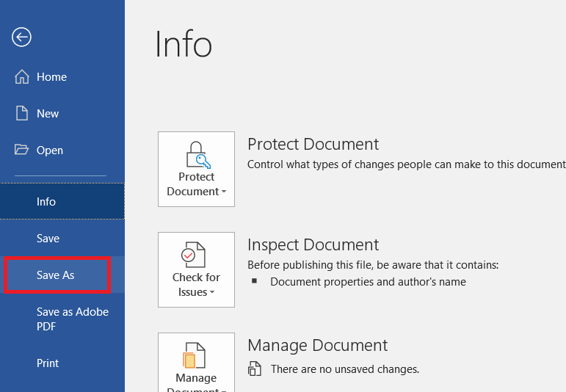This screenshot has width=566, height=392.
Task: Expand the Protect Document dropdown arrow
Action: (x=224, y=192)
